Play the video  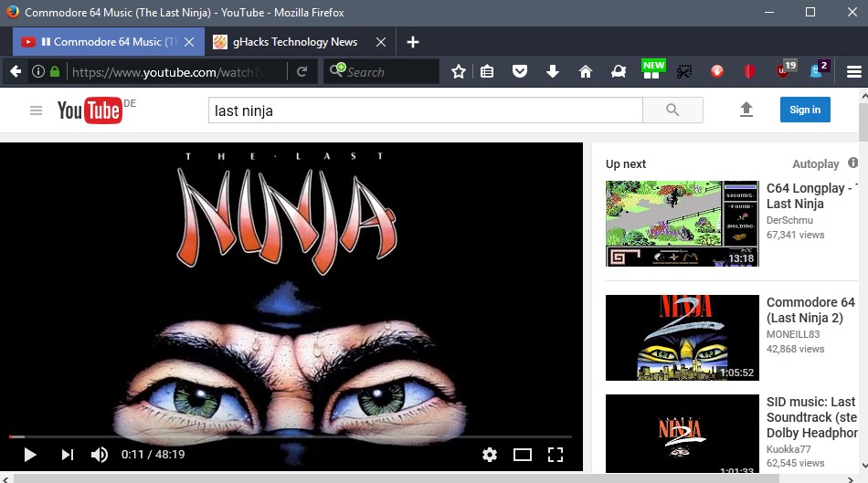click(x=30, y=455)
